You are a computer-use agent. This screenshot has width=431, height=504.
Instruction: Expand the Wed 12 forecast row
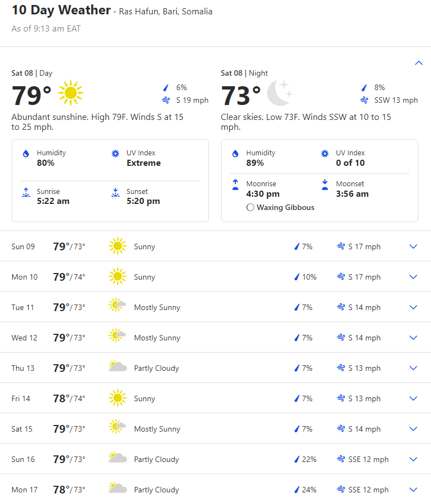pos(413,338)
